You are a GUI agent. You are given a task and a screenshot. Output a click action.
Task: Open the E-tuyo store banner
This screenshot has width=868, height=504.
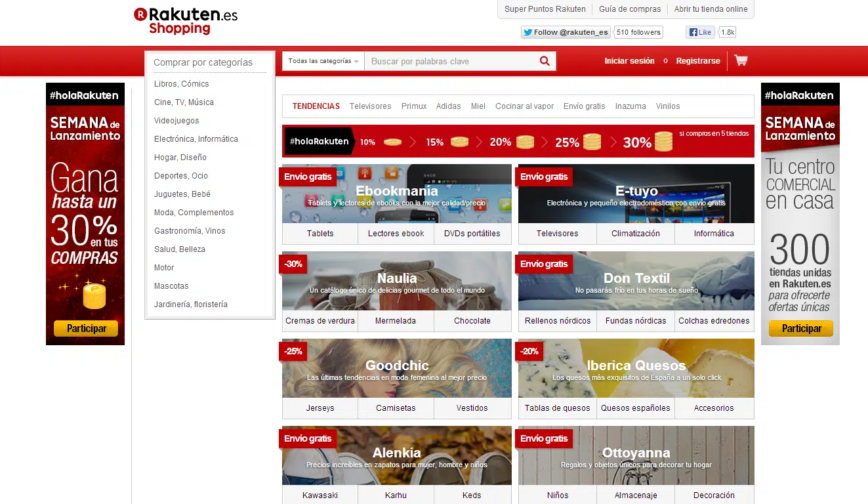pyautogui.click(x=636, y=194)
